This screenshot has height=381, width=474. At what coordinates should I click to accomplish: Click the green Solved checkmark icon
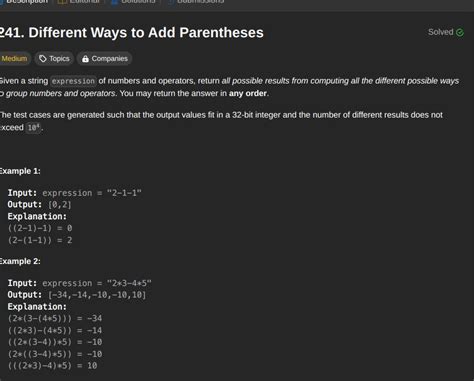(x=460, y=32)
